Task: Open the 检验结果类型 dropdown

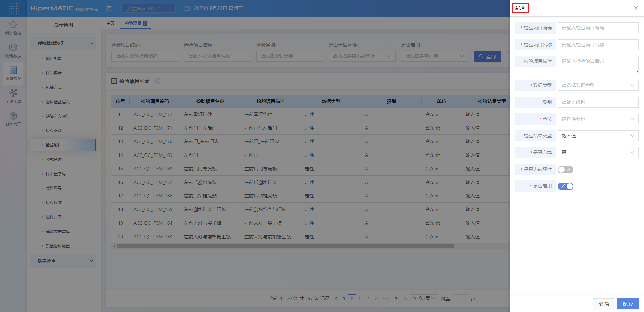Action: click(x=598, y=136)
